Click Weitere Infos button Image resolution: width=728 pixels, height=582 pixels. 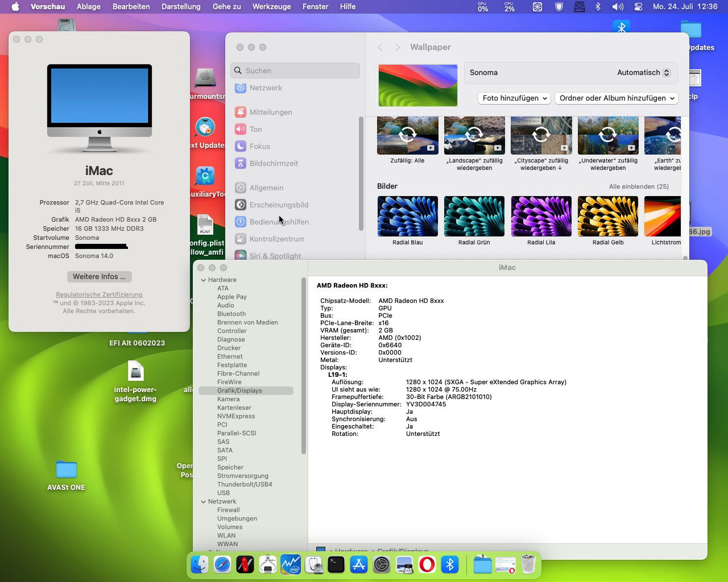click(x=100, y=276)
